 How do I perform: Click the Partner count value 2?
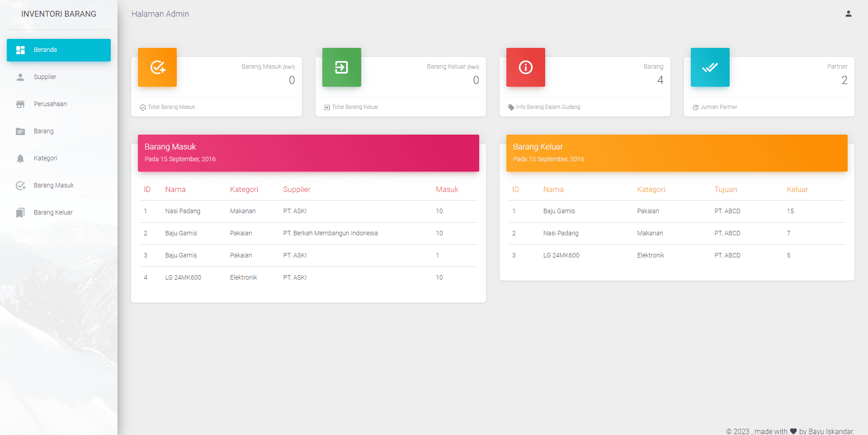tap(844, 80)
